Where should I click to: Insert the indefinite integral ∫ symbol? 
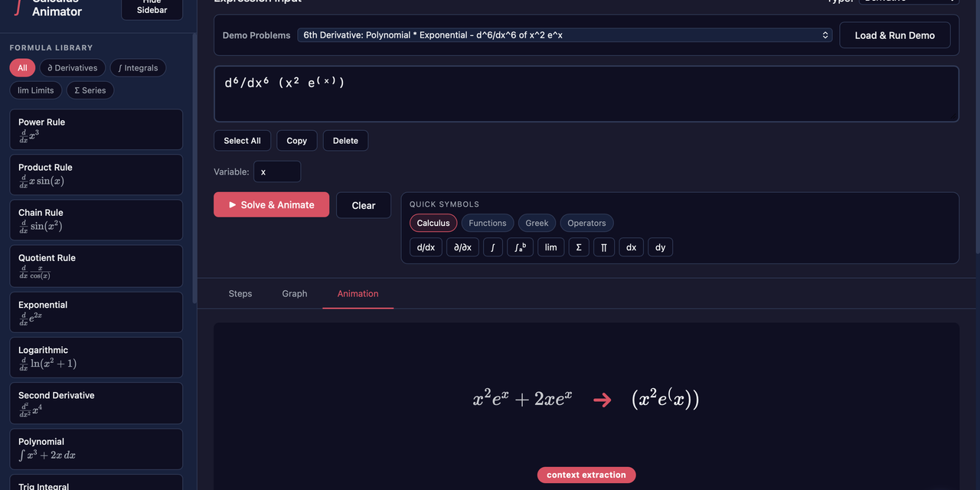point(493,247)
